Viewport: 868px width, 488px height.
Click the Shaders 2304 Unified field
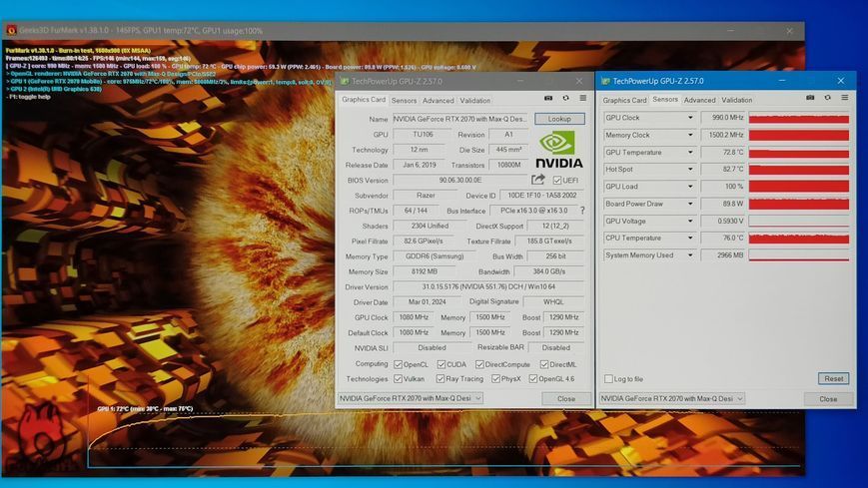(430, 226)
